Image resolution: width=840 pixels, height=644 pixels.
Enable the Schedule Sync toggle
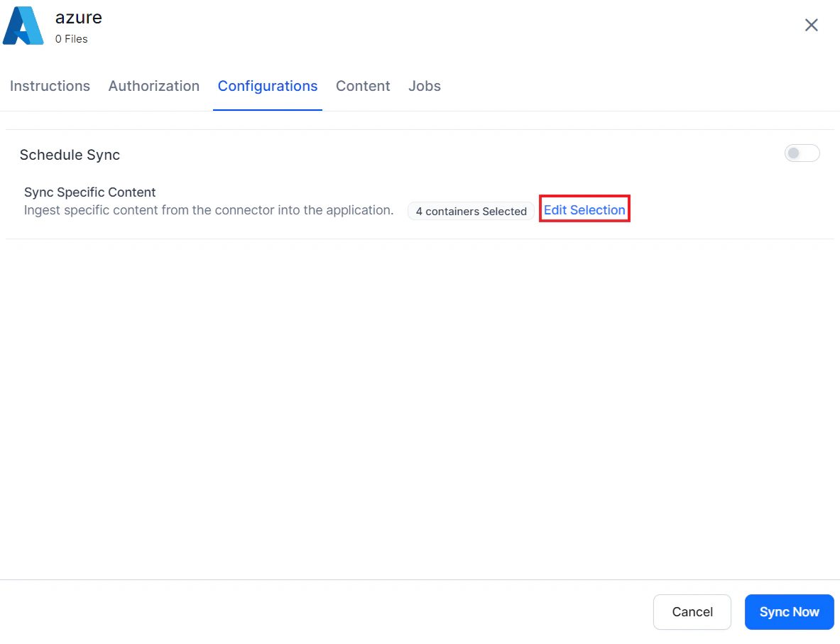click(x=802, y=153)
